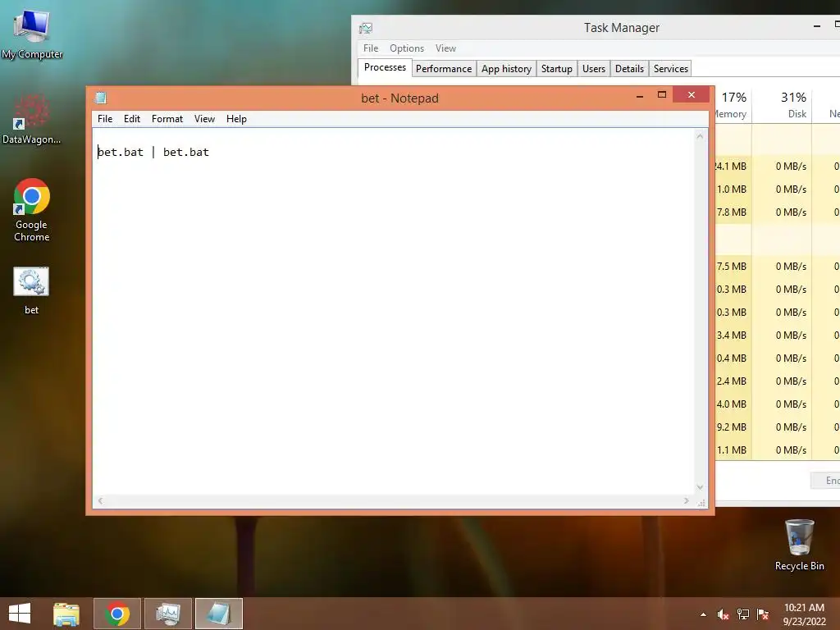This screenshot has height=630, width=840.
Task: Click the network tray icon
Action: coord(743,614)
